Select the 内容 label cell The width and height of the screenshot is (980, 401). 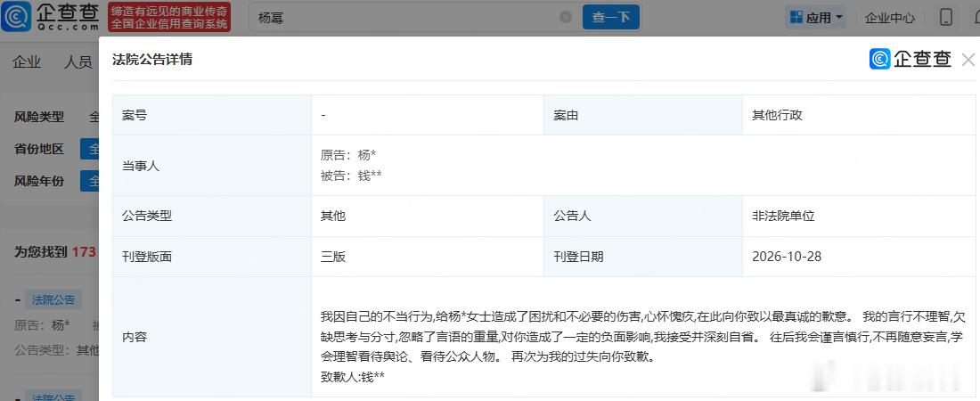pyautogui.click(x=212, y=337)
